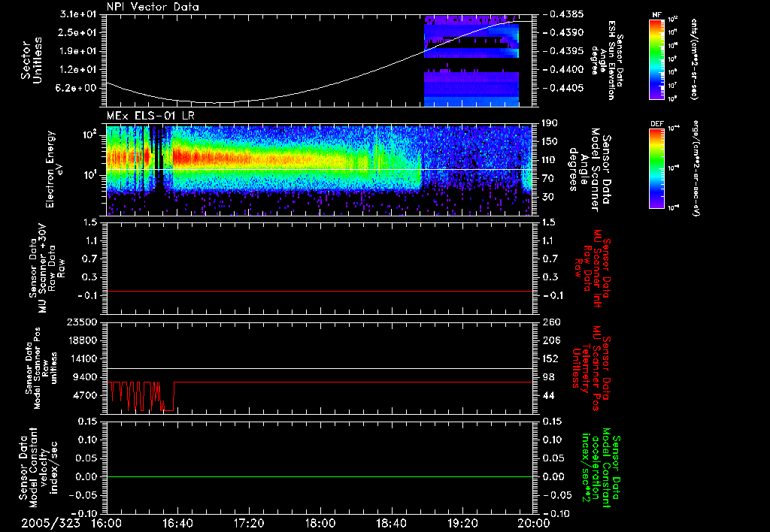
Task: Click the '18:00' time tick label
Action: pyautogui.click(x=320, y=523)
